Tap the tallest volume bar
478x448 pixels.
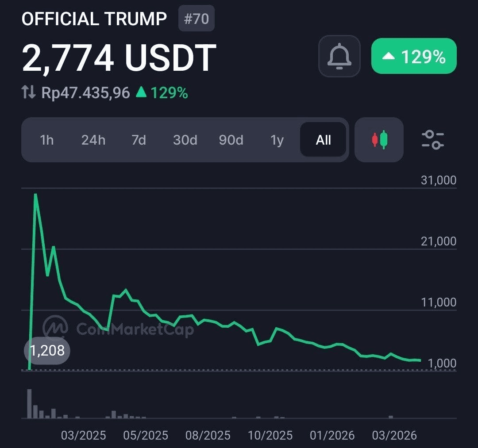coord(30,403)
